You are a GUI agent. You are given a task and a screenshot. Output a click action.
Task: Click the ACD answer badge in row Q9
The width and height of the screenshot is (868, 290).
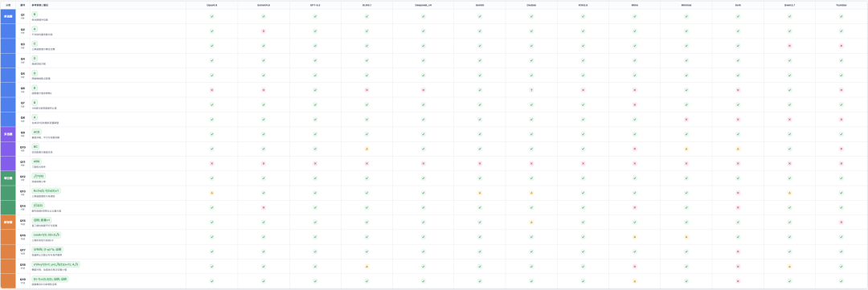[36, 133]
